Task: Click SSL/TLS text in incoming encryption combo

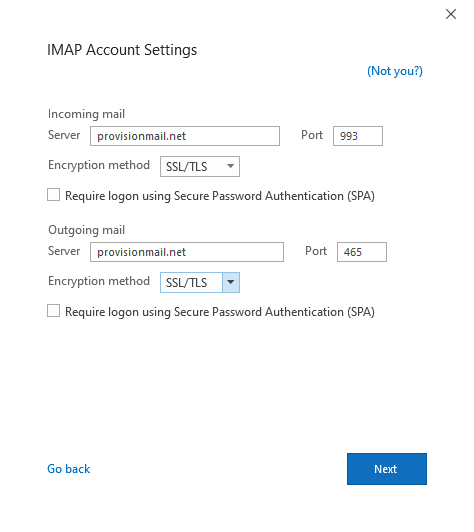Action: click(186, 167)
